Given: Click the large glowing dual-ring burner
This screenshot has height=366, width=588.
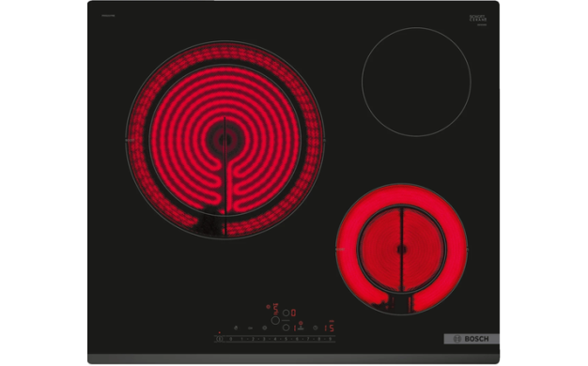Looking at the screenshot, I should pos(225,140).
